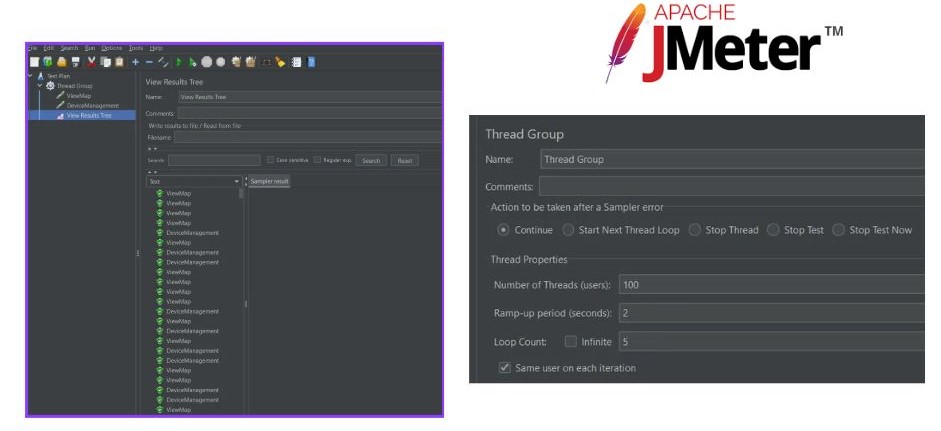The image size is (941, 431).
Task: Select Test Plan in the tree
Action: (x=58, y=76)
